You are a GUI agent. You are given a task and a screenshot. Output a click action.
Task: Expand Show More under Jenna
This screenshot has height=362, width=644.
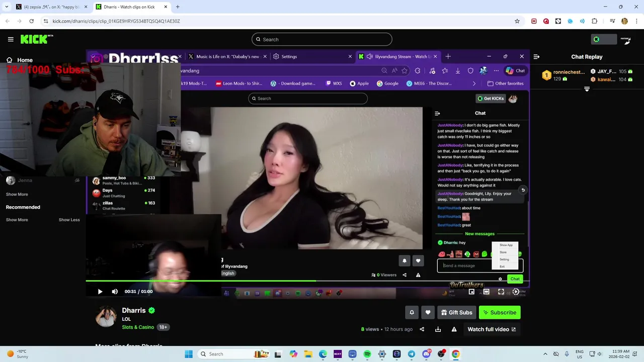click(17, 194)
